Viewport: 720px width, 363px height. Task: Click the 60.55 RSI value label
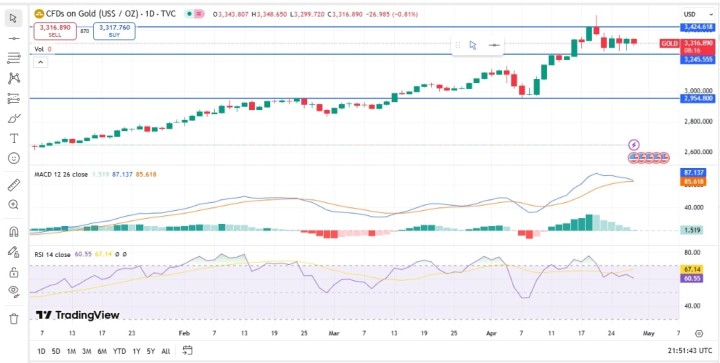pos(692,278)
